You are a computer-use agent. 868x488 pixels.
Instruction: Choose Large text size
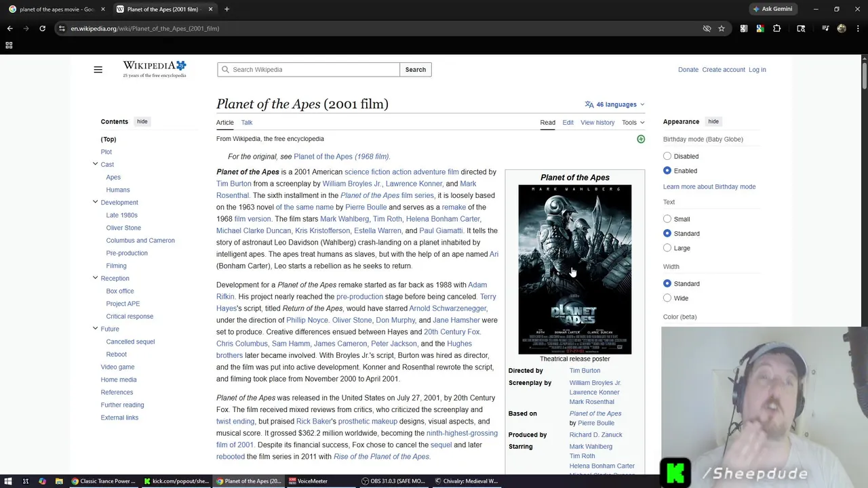pos(667,248)
